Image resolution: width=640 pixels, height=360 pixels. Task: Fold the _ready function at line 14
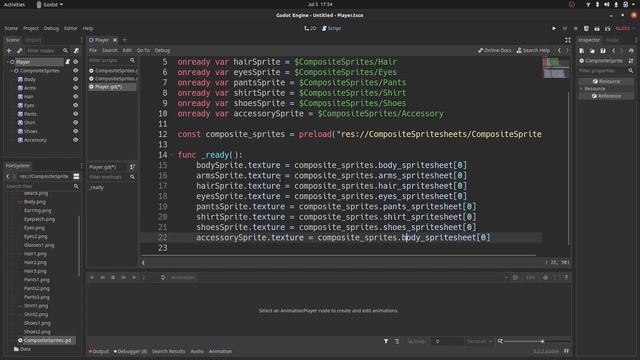click(x=171, y=155)
